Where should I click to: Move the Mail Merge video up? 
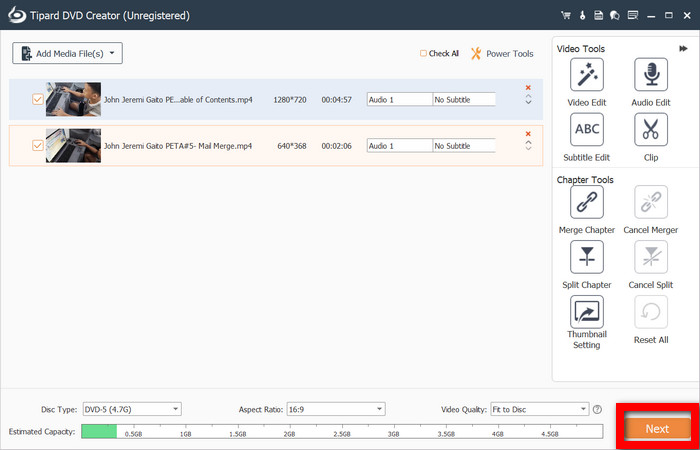pos(529,142)
